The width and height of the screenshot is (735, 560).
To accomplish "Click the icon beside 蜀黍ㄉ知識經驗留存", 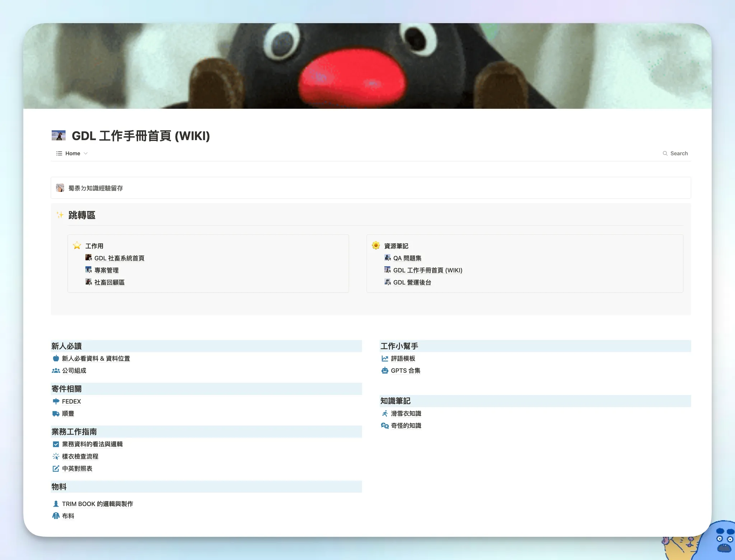I will pos(60,188).
